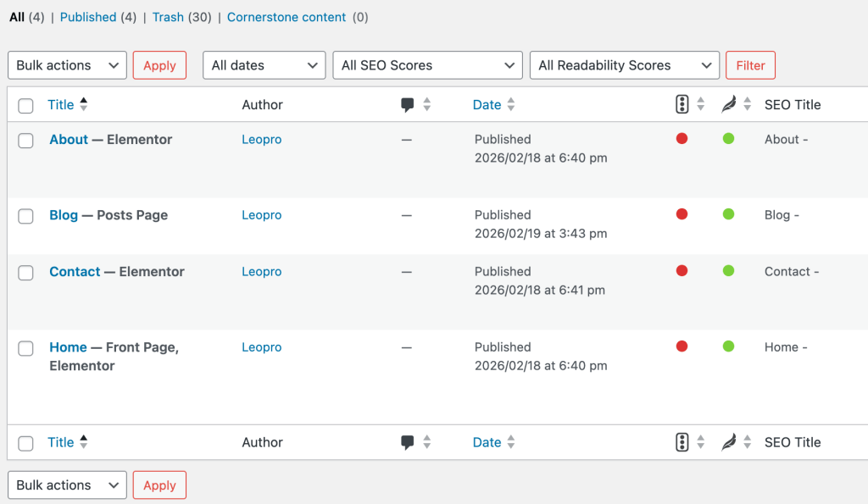Open the All Readability Scores dropdown
Image resolution: width=868 pixels, height=504 pixels.
[624, 64]
